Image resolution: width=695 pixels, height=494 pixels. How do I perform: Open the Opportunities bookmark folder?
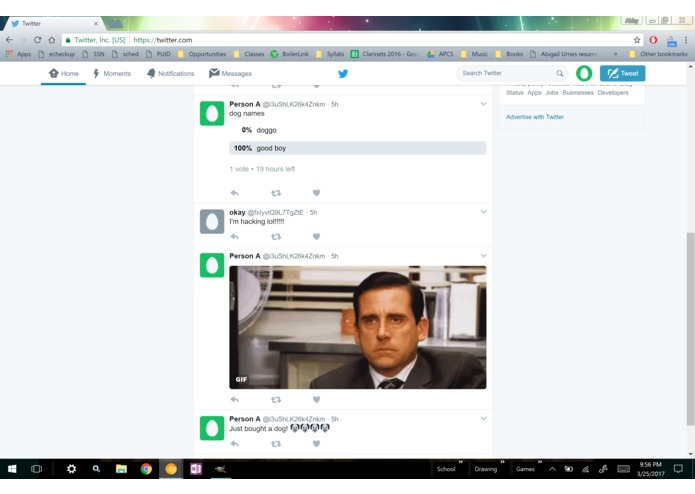pyautogui.click(x=202, y=54)
